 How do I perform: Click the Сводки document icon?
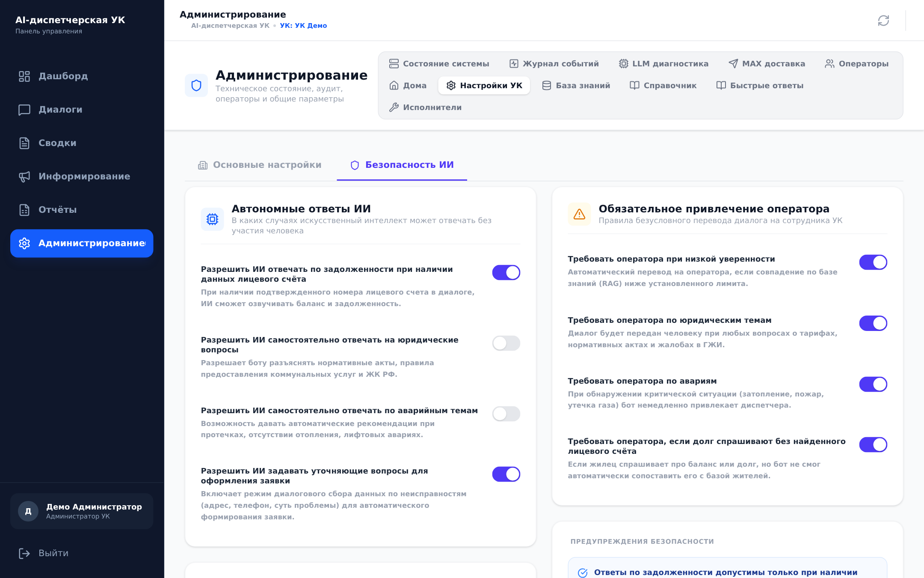[x=24, y=143]
